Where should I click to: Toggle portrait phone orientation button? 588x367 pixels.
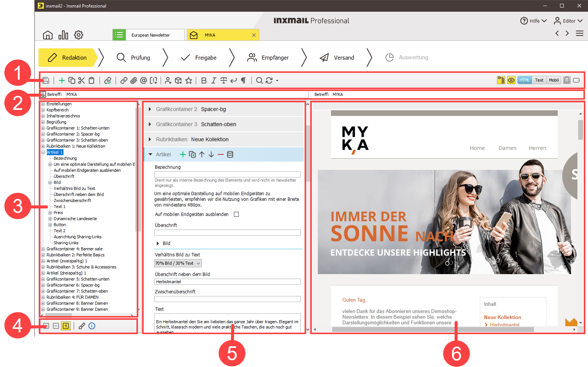[x=567, y=80]
